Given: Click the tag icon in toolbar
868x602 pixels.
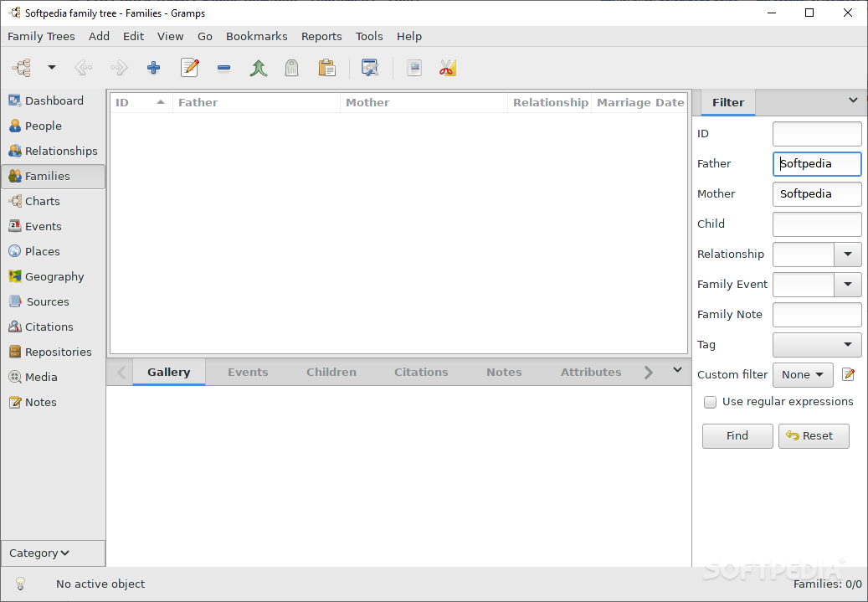Looking at the screenshot, I should pyautogui.click(x=292, y=68).
